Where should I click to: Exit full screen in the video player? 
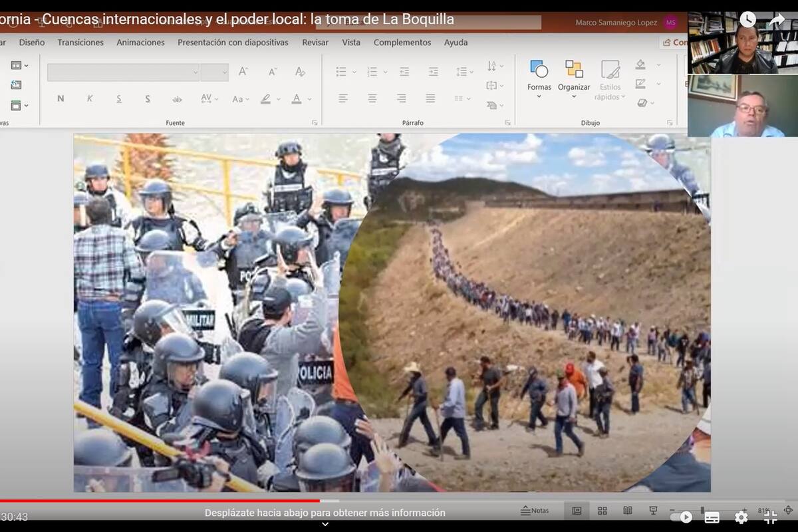771,517
